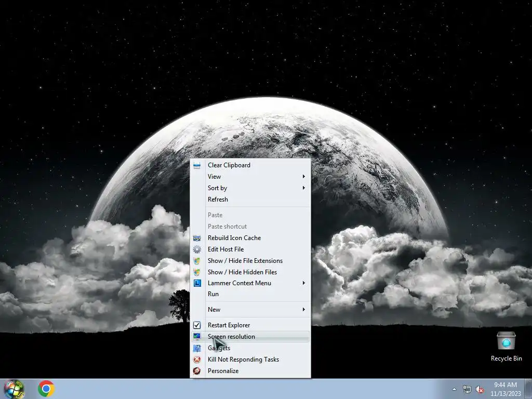
Task: Choose Edit Host File
Action: coord(250,249)
